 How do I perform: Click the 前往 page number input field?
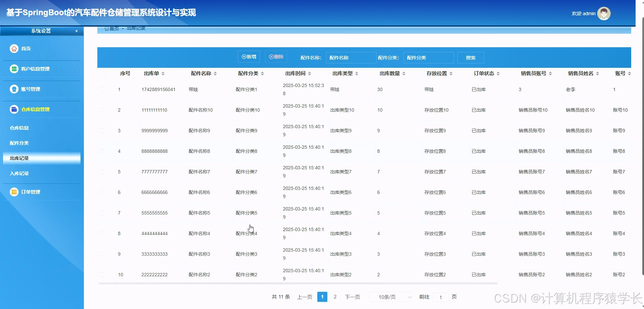coord(440,297)
